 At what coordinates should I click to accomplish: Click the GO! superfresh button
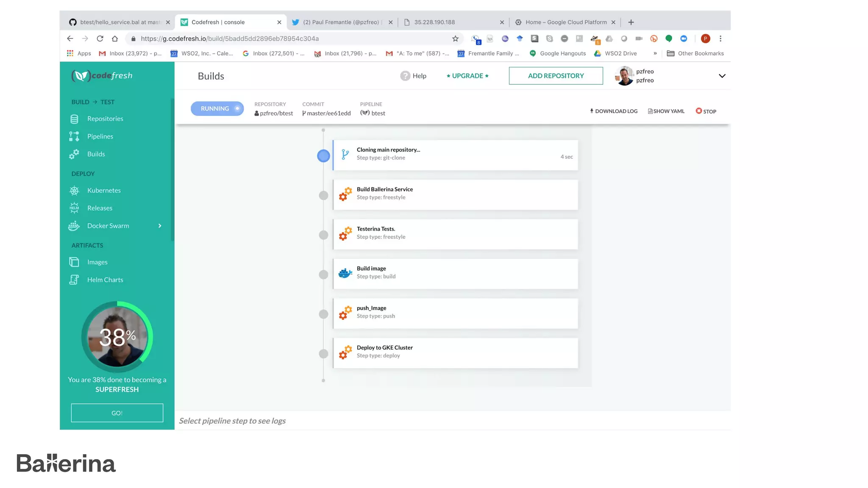[117, 413]
